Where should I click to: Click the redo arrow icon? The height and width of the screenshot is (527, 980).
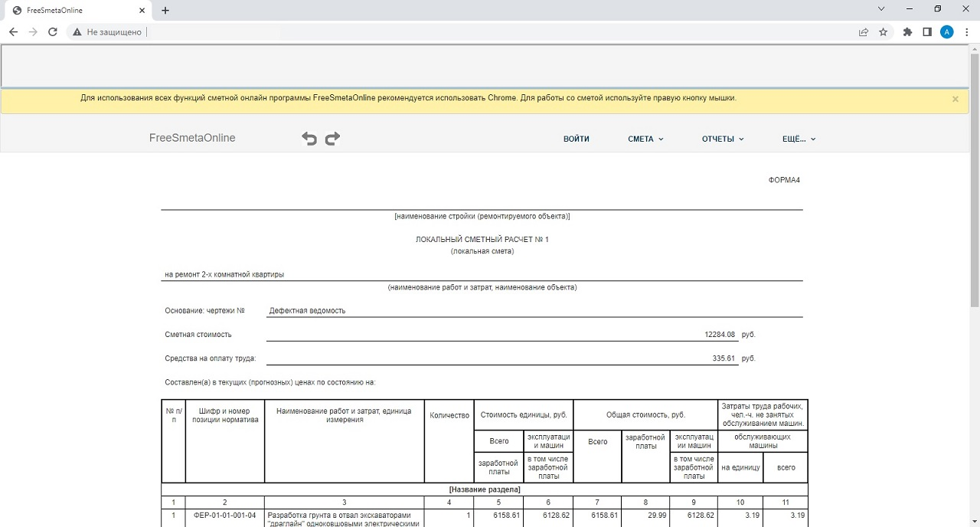(x=332, y=139)
